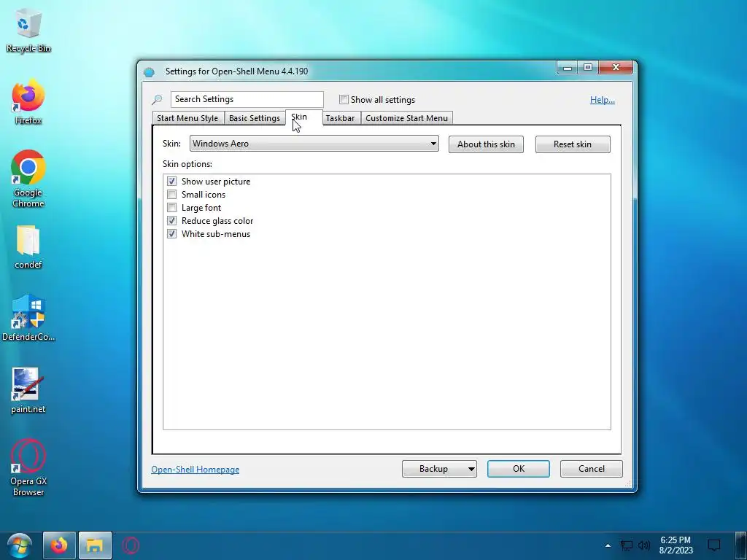Enable the Small icons option
Viewport: 747px width, 560px height.
(172, 195)
